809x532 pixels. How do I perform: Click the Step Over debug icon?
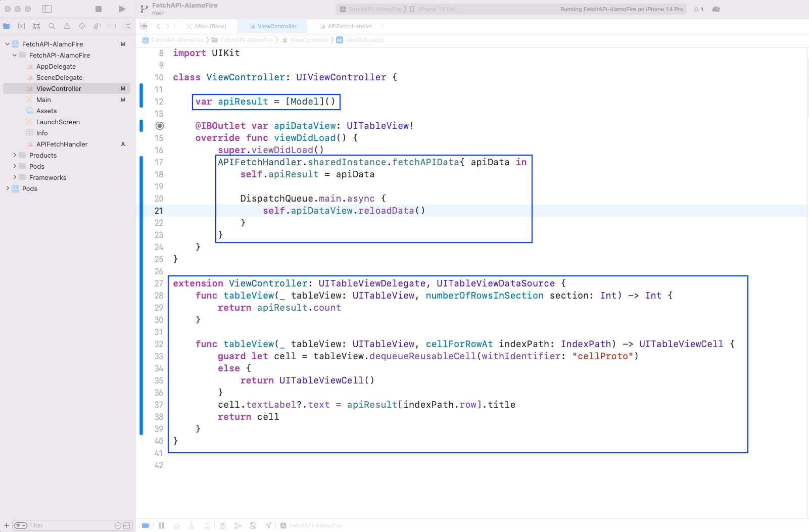(176, 525)
